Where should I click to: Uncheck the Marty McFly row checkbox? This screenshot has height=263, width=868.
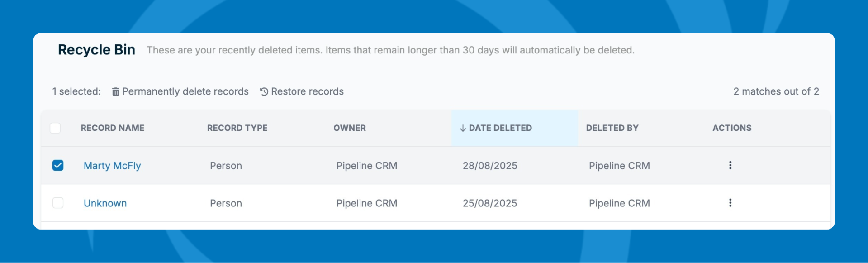pyautogui.click(x=58, y=165)
